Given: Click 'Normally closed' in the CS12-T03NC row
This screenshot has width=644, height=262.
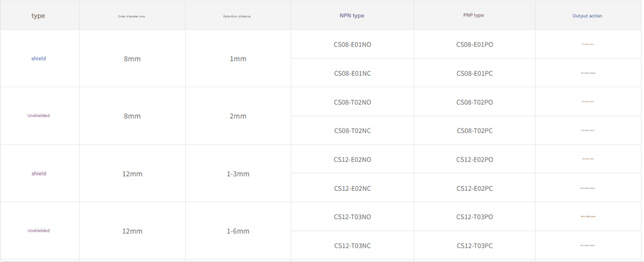Looking at the screenshot, I should pyautogui.click(x=588, y=246).
